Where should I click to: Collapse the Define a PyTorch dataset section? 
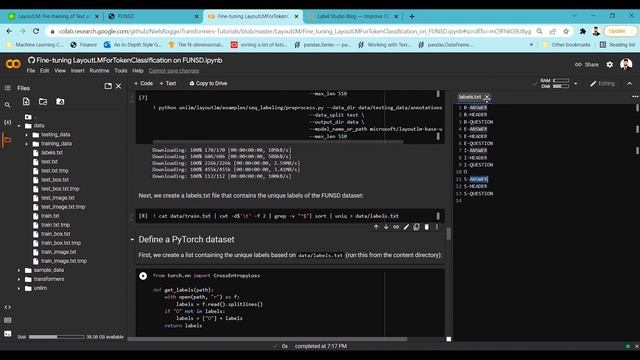tap(132, 240)
